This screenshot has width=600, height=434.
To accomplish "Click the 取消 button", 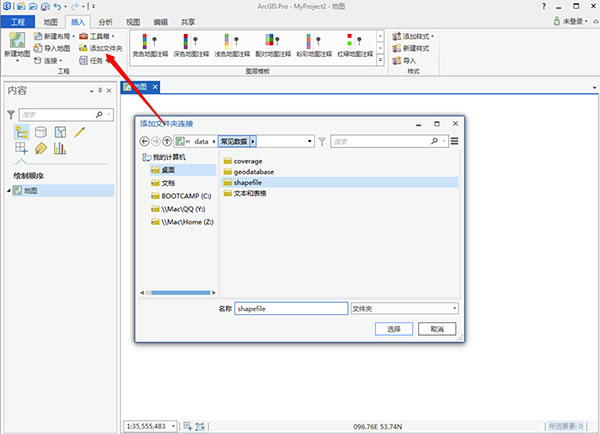I will pos(437,328).
